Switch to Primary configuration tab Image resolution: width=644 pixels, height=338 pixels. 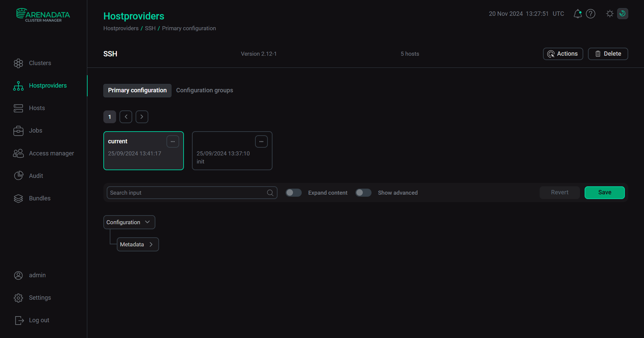pyautogui.click(x=137, y=90)
